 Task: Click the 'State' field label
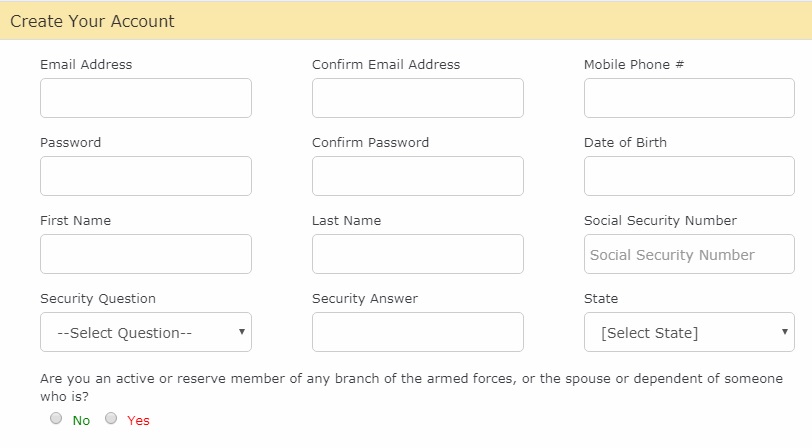tap(601, 298)
